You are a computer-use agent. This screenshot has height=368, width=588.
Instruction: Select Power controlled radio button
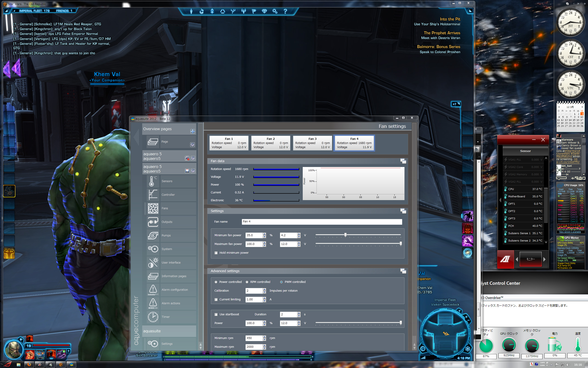[216, 282]
